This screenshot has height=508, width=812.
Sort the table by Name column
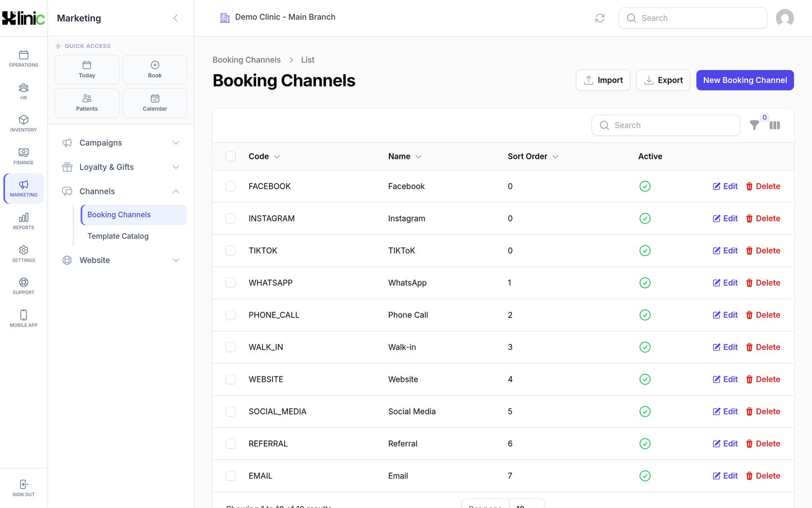click(x=404, y=156)
